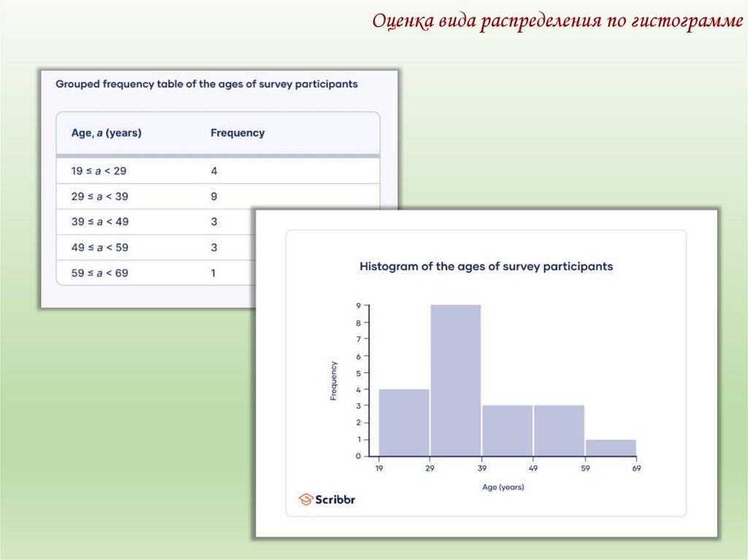Click frequency value 3 in 49–59 row

pyautogui.click(x=214, y=247)
